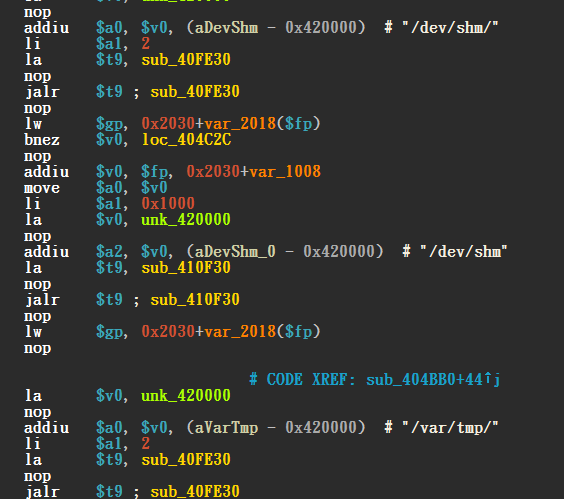Click the "/dev/shm/" string comment
Screen dimensions: 564x499
pyautogui.click(x=450, y=28)
